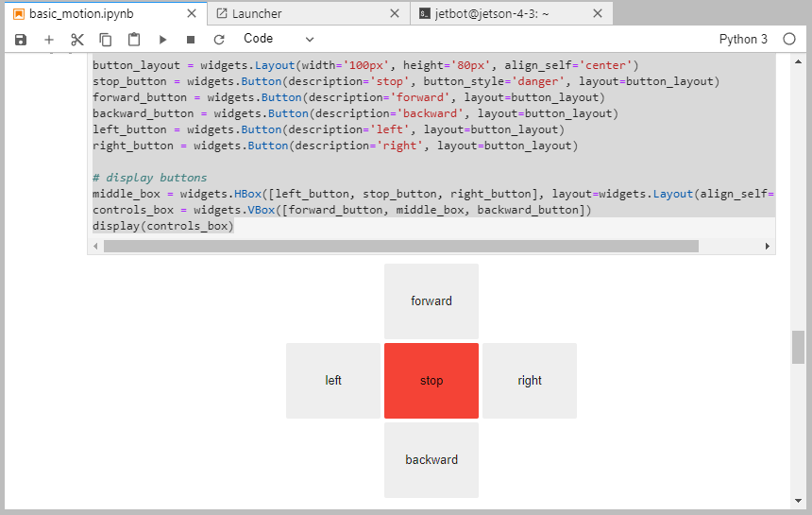
Task: Run the selected cell with the play icon
Action: (x=162, y=40)
